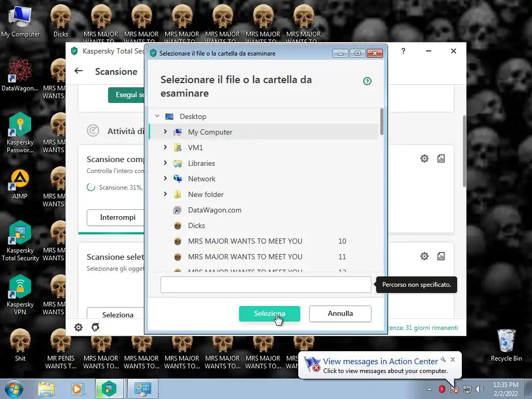Click the taskbar clock
Image resolution: width=532 pixels, height=399 pixels.
506,389
